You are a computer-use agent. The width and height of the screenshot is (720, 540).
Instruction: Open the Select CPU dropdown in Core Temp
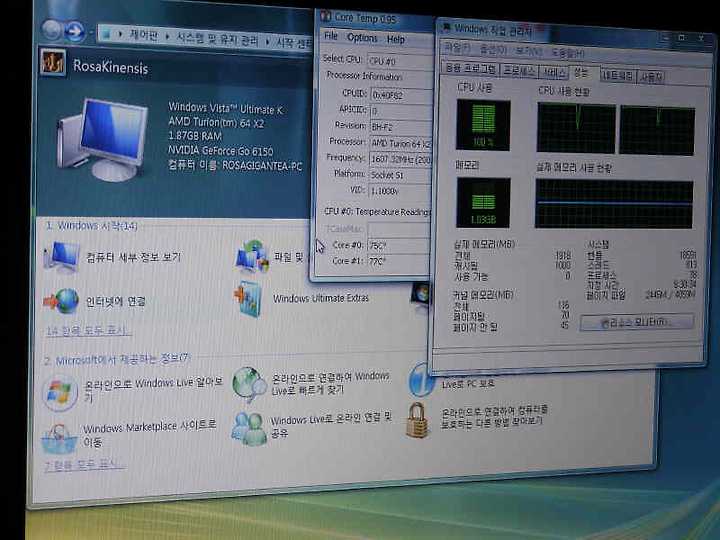tap(400, 61)
